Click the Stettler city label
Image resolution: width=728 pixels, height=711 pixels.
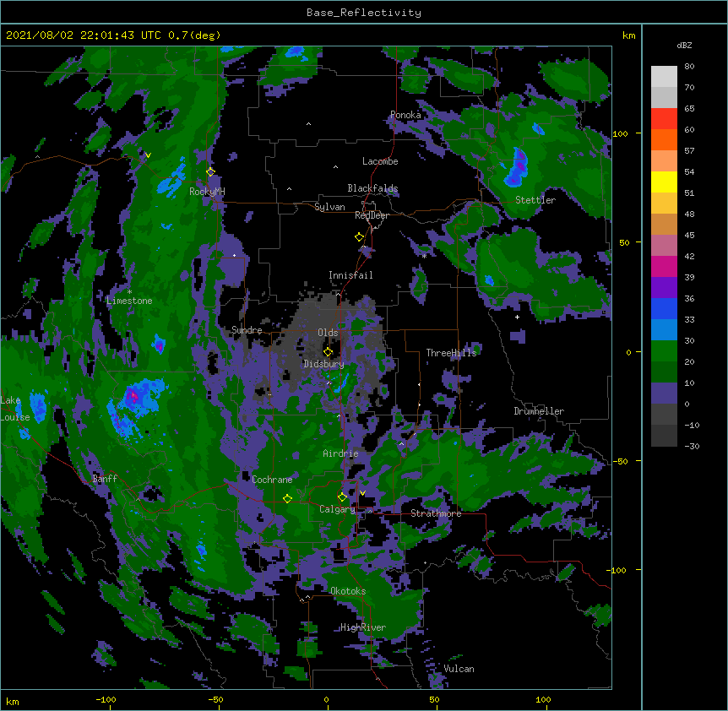(535, 200)
